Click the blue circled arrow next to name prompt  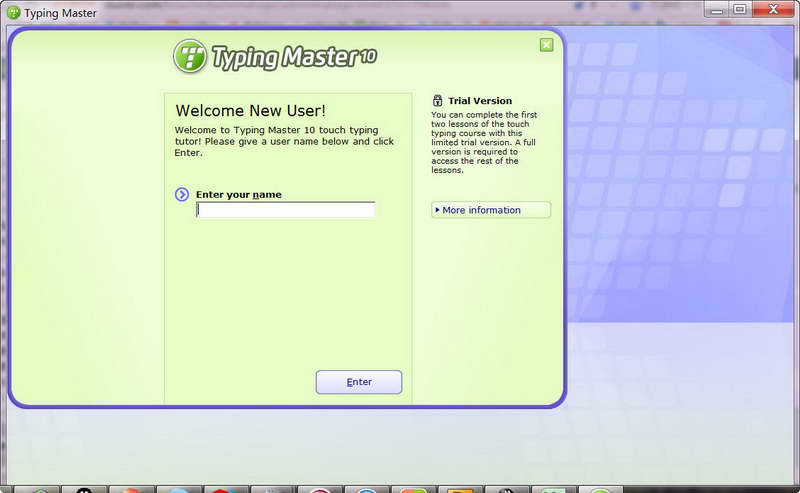pos(182,194)
